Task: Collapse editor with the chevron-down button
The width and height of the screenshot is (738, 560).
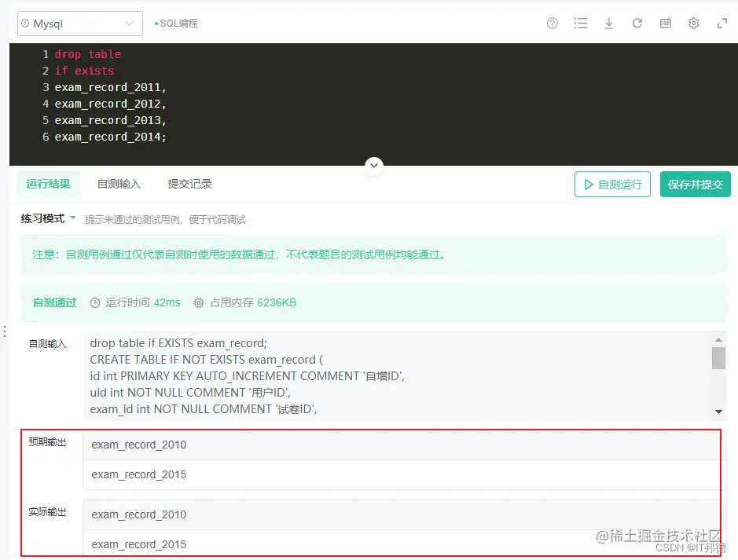Action: 374,165
